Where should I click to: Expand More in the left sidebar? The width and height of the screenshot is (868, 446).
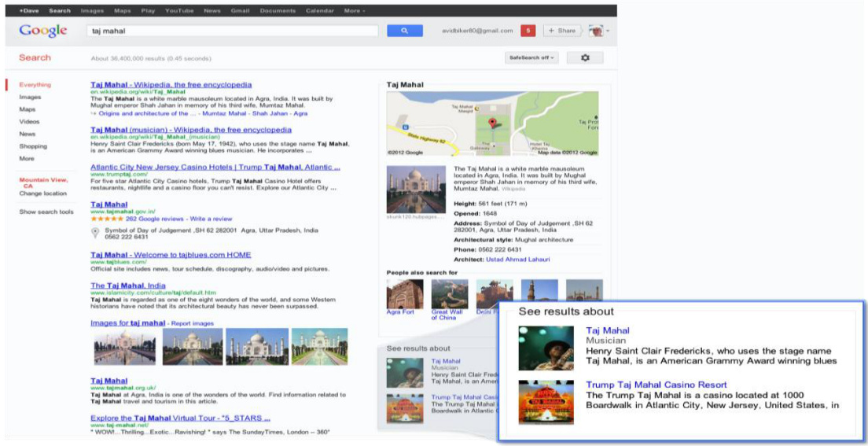[x=27, y=159]
